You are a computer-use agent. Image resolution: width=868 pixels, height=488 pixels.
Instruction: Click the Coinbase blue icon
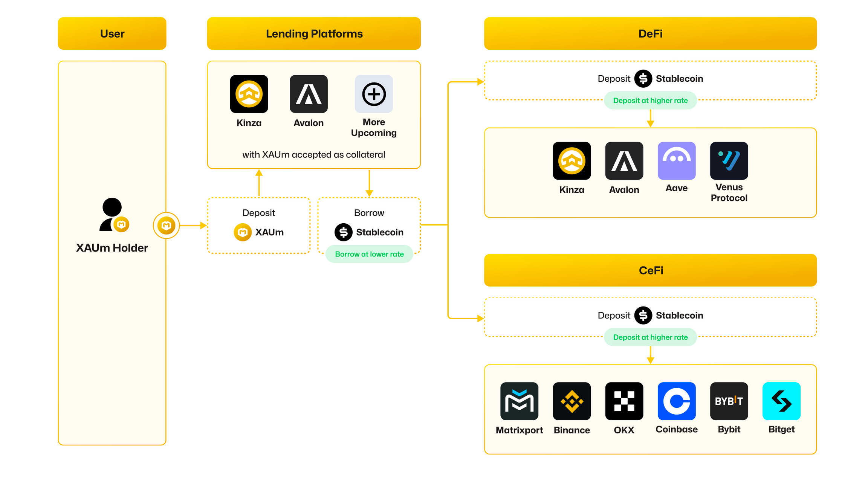[677, 401]
